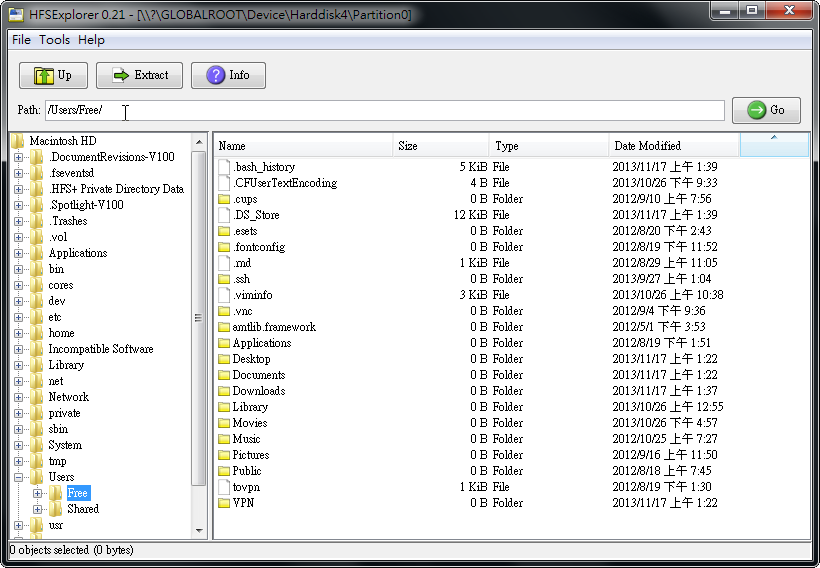Sort by the Size column header

coord(441,146)
